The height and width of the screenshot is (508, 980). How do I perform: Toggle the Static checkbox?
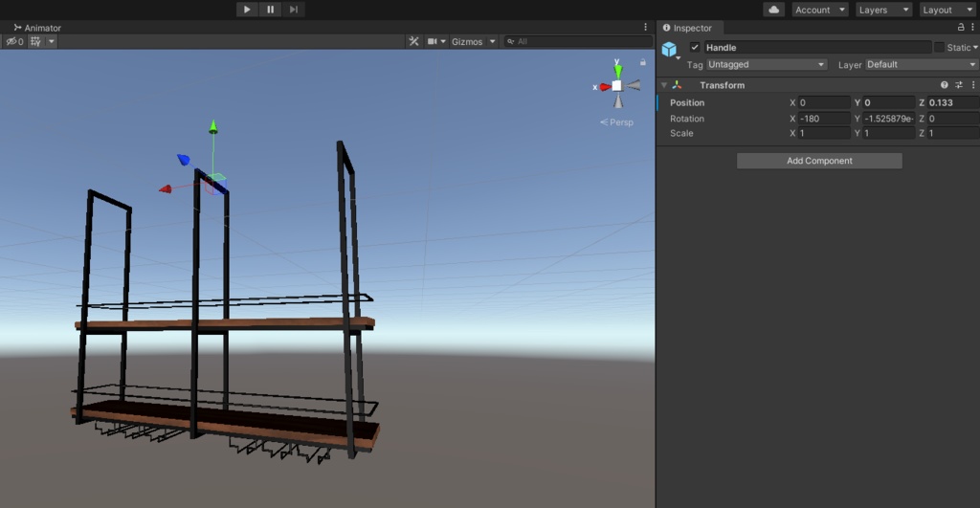tap(939, 48)
